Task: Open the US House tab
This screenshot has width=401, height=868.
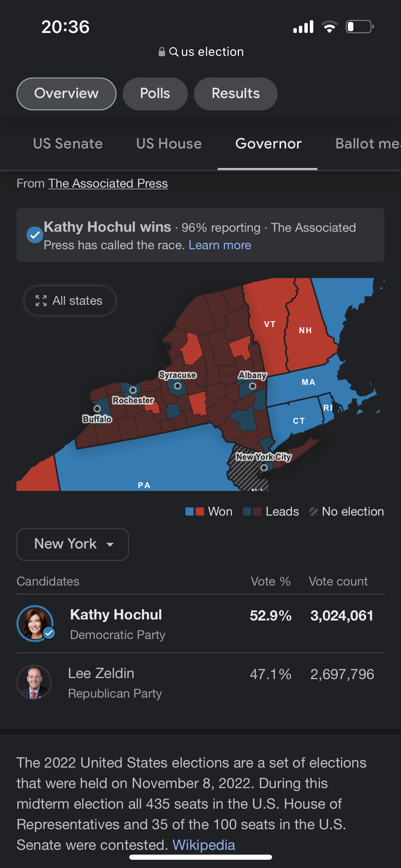Action: [x=169, y=144]
